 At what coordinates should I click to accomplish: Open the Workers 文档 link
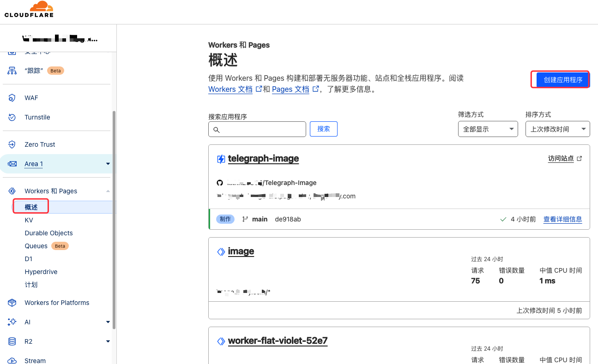pos(230,89)
